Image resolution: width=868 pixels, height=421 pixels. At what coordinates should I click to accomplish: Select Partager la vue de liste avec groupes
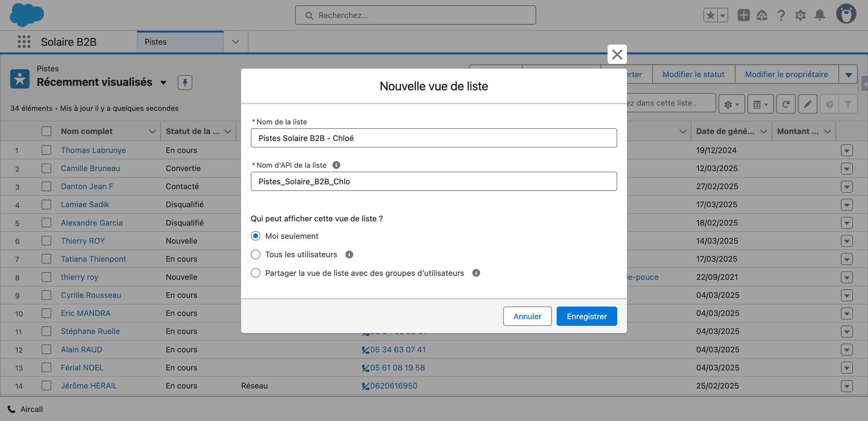[x=255, y=273]
